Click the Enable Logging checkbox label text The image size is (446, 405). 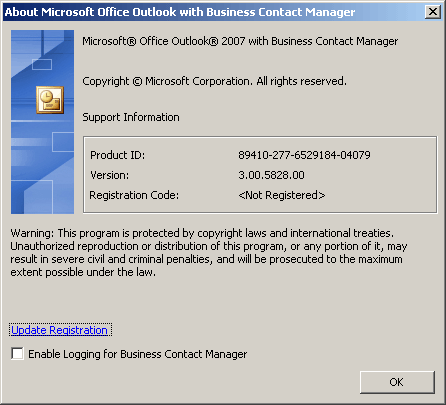[x=138, y=354]
